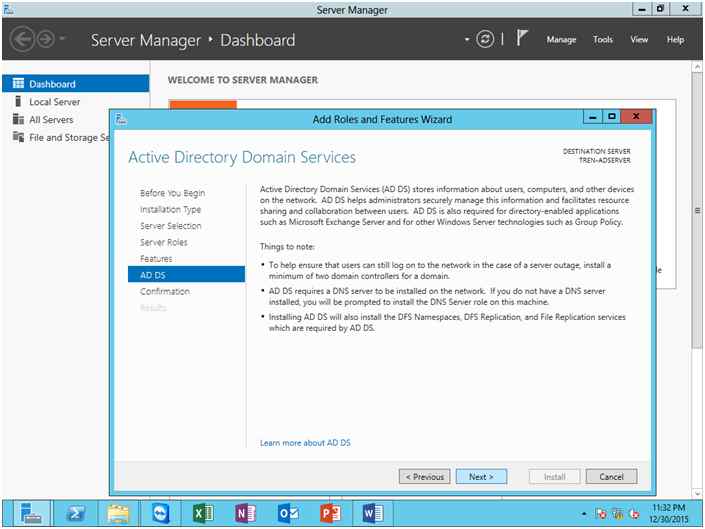Select Dashboard in the left pane

coord(76,84)
